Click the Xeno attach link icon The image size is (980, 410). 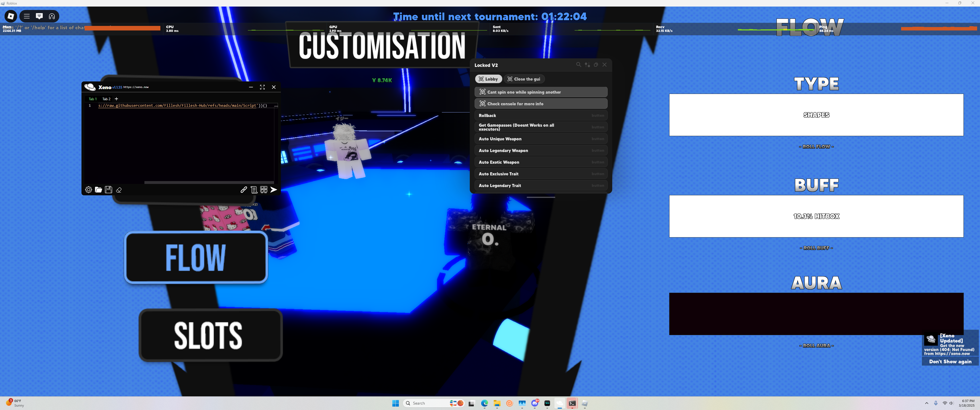[244, 189]
